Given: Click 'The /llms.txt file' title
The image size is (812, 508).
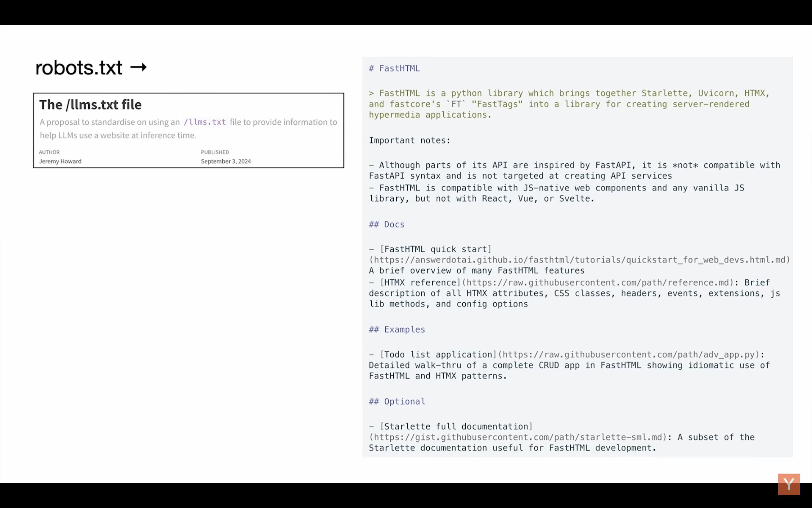Looking at the screenshot, I should (90, 105).
